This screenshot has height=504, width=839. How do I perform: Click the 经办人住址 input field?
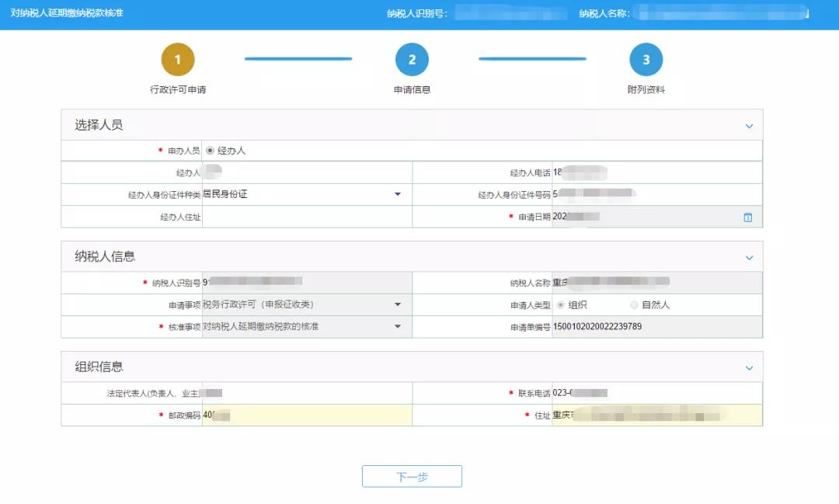[x=307, y=217]
